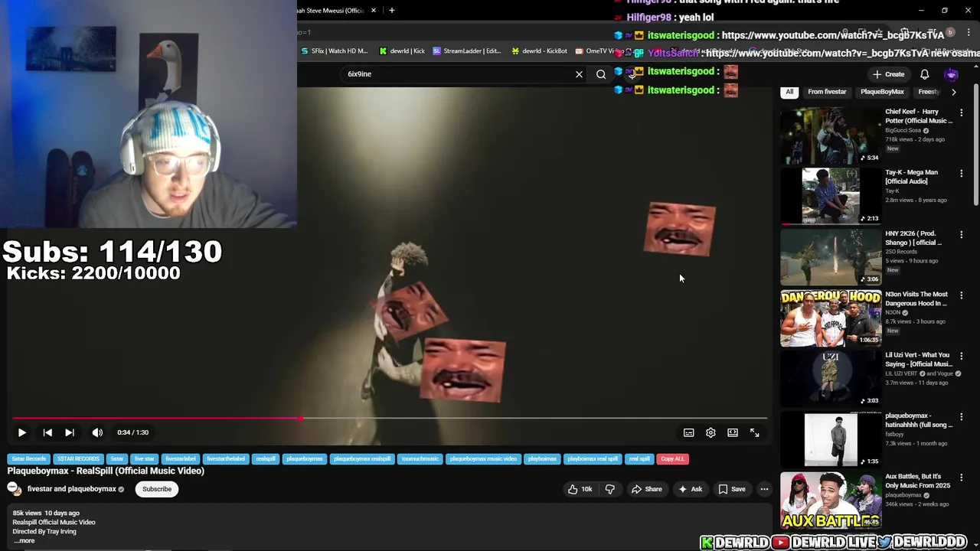Show more filter chips with arrow
Image resolution: width=980 pixels, height=551 pixels.
(x=953, y=92)
